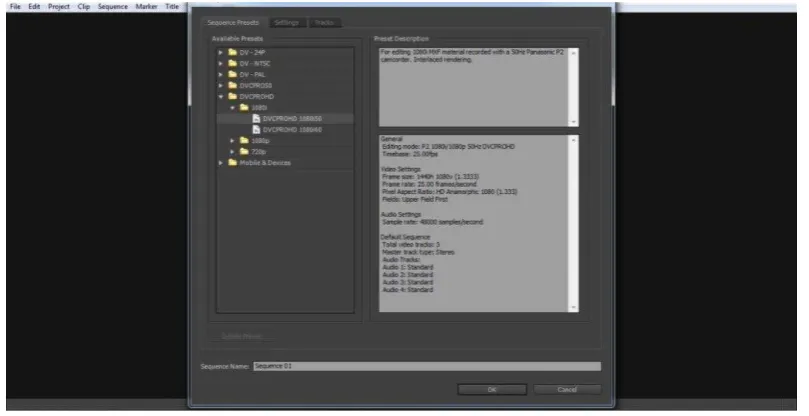Expand the 720p subfolder arrow
Viewport: 809px width, 416px height.
233,152
